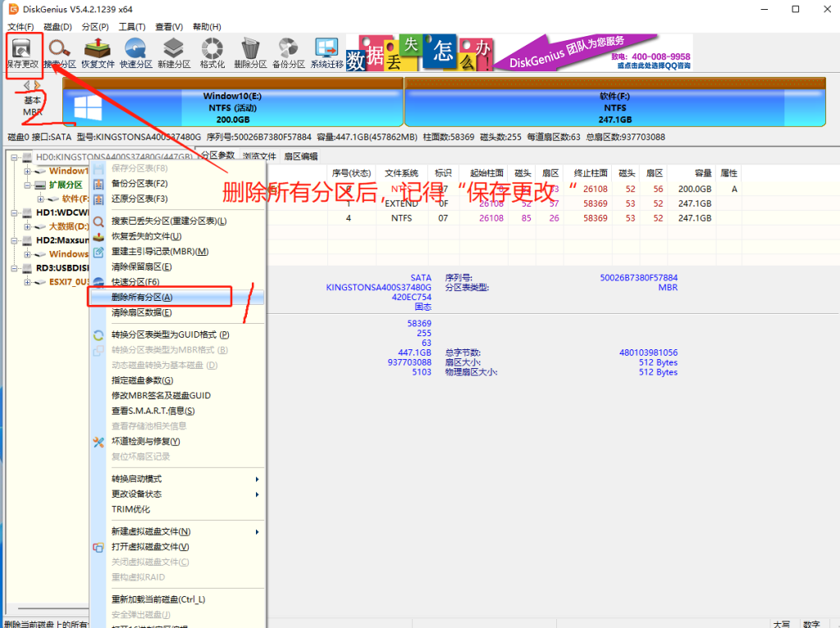Expand the ESXI7_0U tree node
The width and height of the screenshot is (840, 628).
coord(27,282)
